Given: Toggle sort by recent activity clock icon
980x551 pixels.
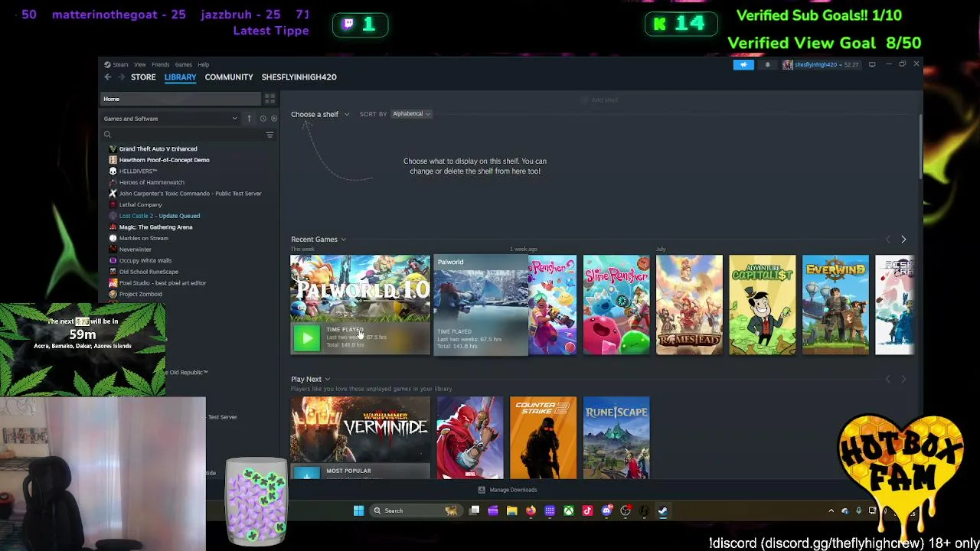Looking at the screenshot, I should click(263, 119).
